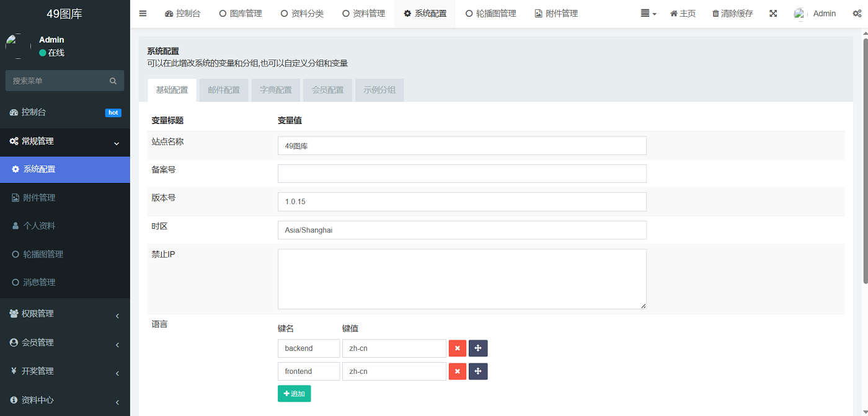Image resolution: width=868 pixels, height=416 pixels.
Task: Click the green 追加 button
Action: 294,393
